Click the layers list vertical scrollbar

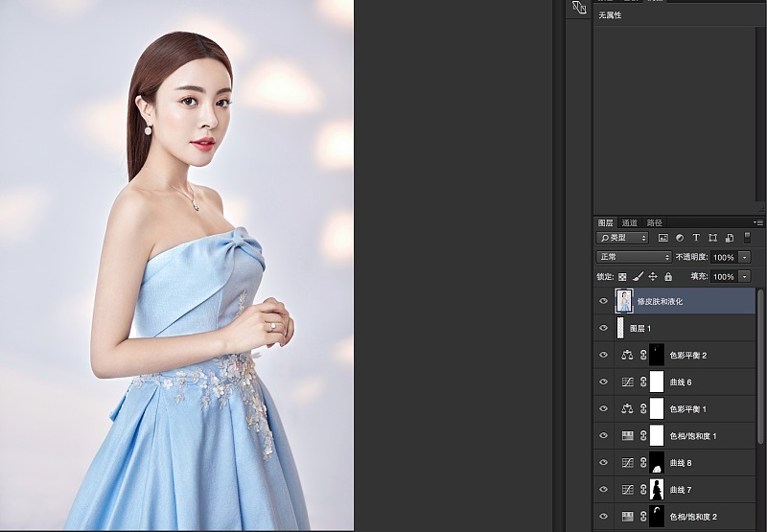click(760, 367)
